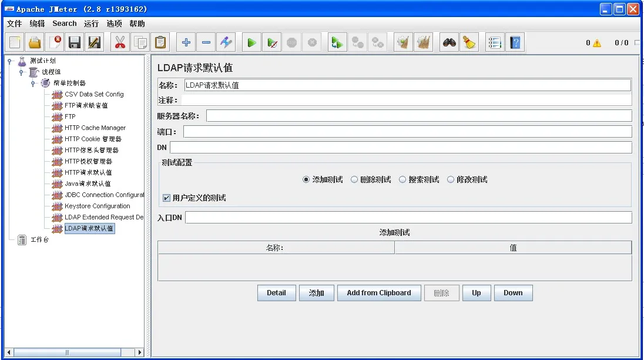
Task: Click the Copy icon in toolbar
Action: coord(140,42)
